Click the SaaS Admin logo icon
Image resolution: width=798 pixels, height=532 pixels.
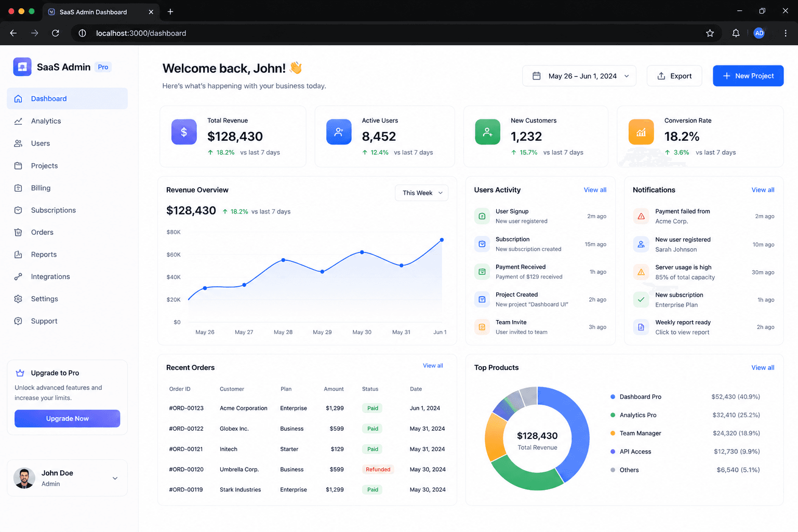(22, 67)
